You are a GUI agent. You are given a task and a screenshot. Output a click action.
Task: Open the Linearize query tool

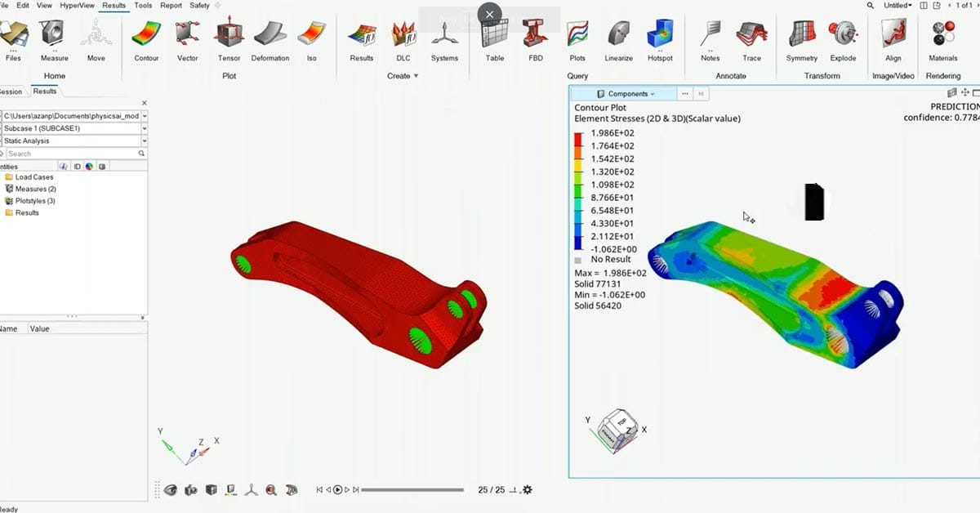click(618, 37)
